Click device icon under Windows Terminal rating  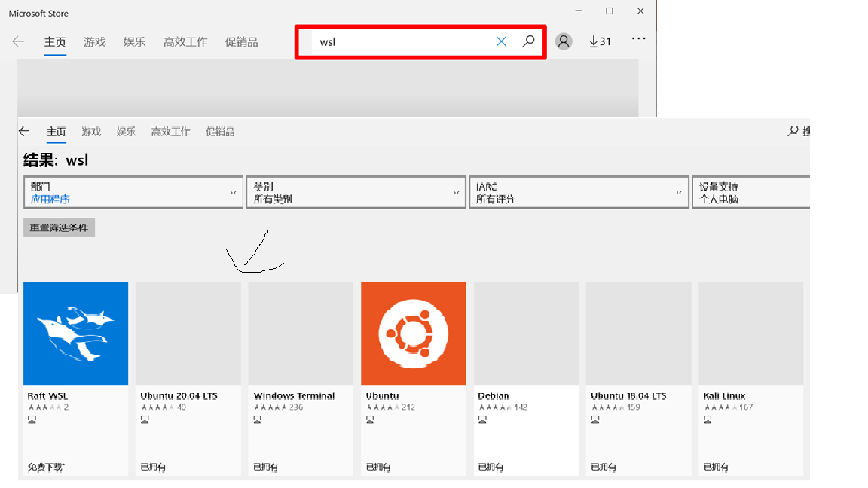pos(258,420)
